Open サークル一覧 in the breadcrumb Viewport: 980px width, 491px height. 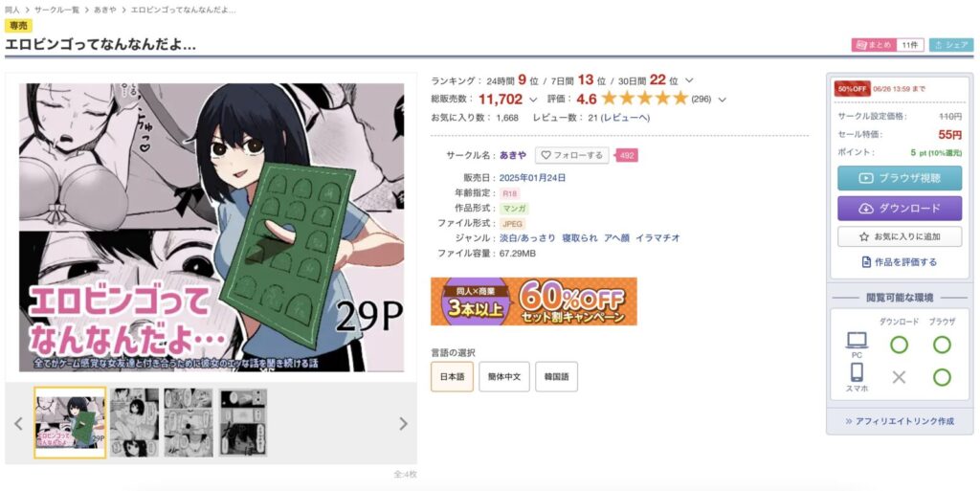click(x=56, y=10)
